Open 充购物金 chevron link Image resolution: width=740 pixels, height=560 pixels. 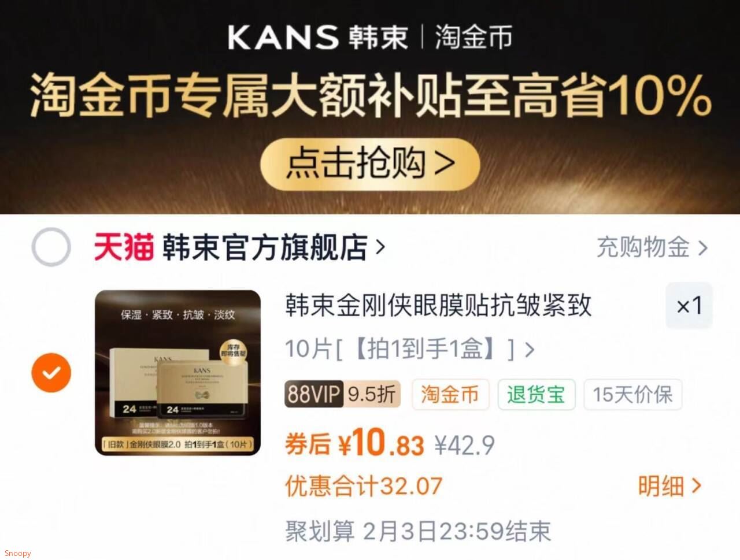coord(652,247)
